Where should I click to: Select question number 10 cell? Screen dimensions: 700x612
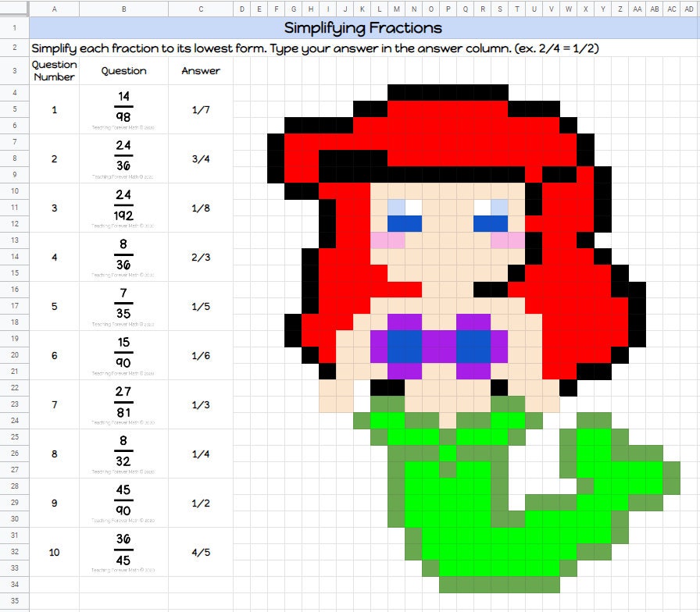(x=53, y=552)
